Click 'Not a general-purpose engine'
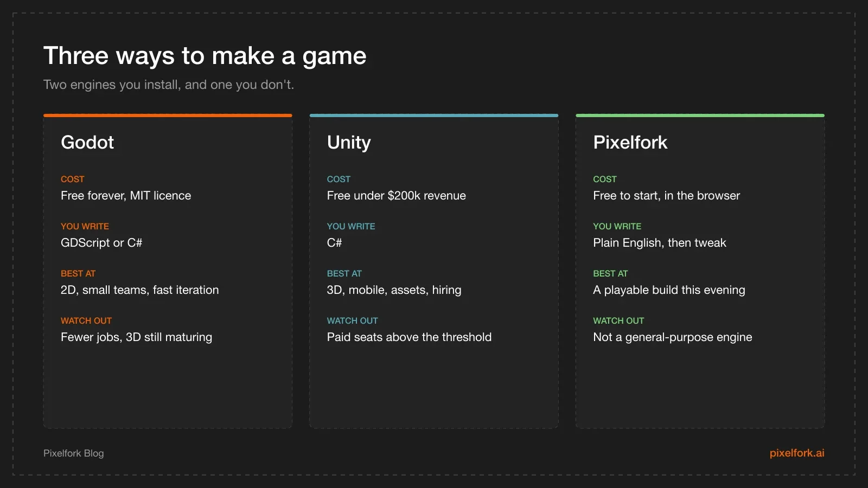 673,337
